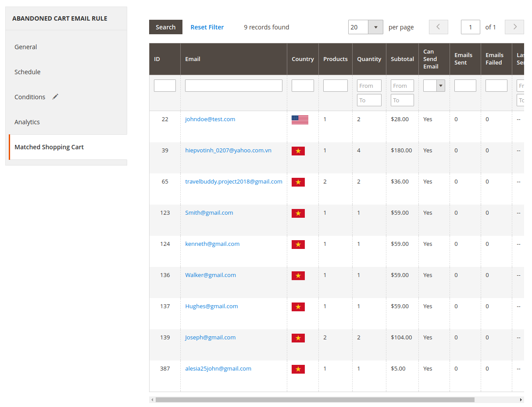The height and width of the screenshot is (407, 532).
Task: Click the Reset Filter link
Action: pos(207,27)
